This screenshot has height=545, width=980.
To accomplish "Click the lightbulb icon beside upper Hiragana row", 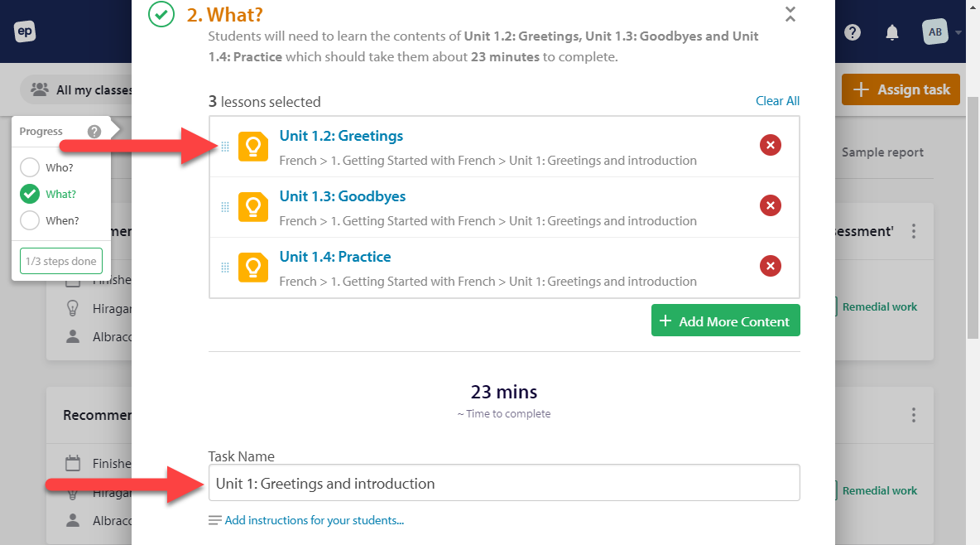I will coord(73,308).
